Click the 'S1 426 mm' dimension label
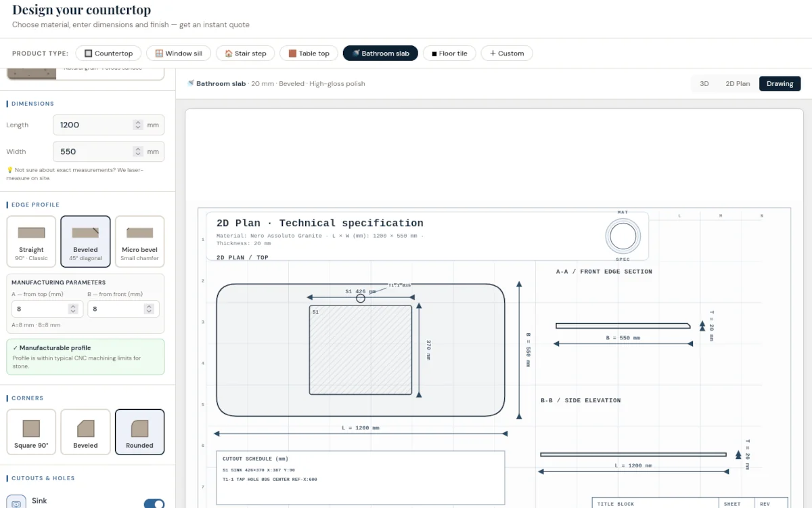 pyautogui.click(x=361, y=291)
